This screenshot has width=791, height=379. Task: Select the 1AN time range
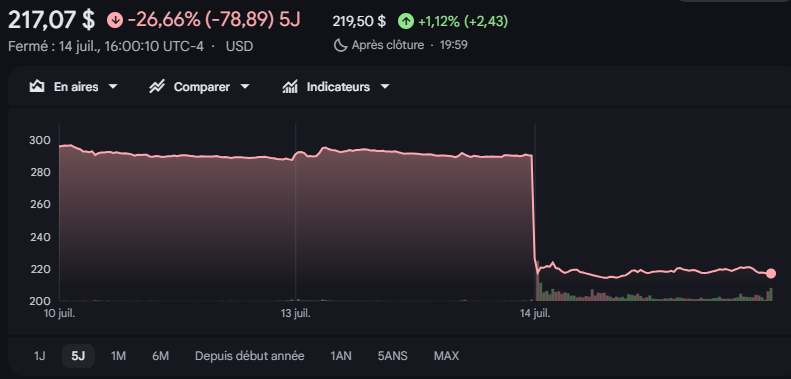[x=341, y=356]
